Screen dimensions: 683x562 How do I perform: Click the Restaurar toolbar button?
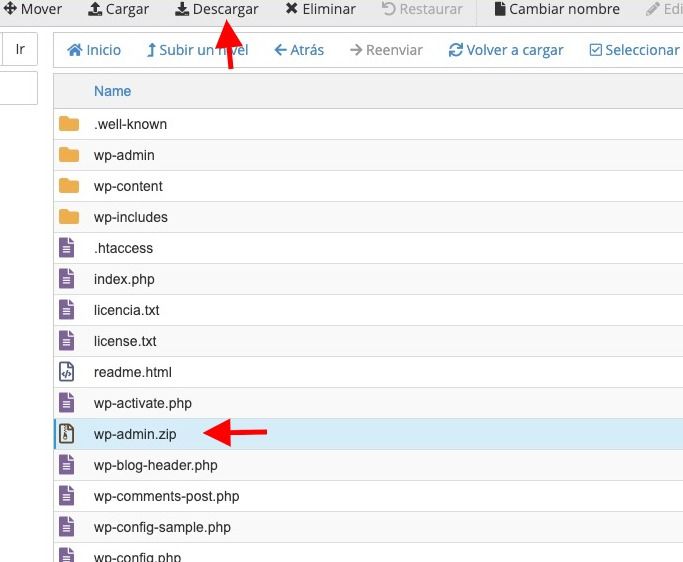coord(422,9)
